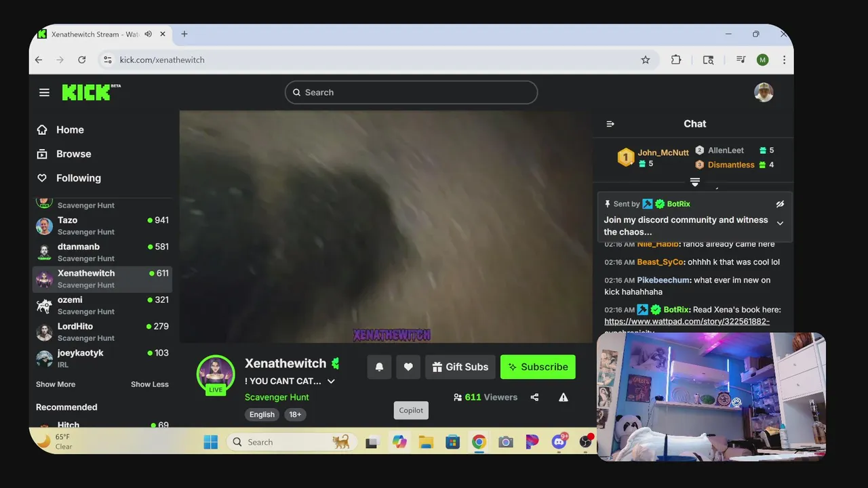Collapse the chat panel
The height and width of the screenshot is (488, 868).
[x=610, y=124]
